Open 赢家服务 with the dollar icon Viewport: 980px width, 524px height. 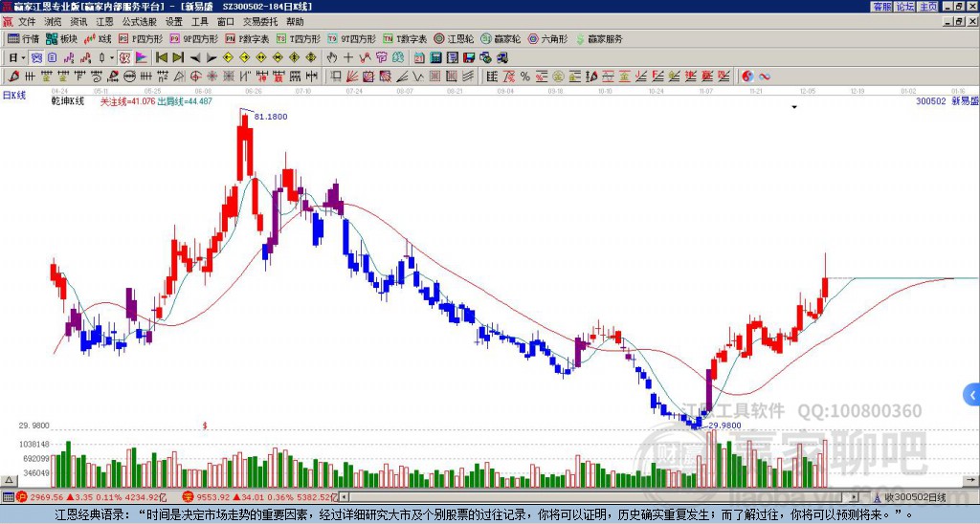coord(599,38)
